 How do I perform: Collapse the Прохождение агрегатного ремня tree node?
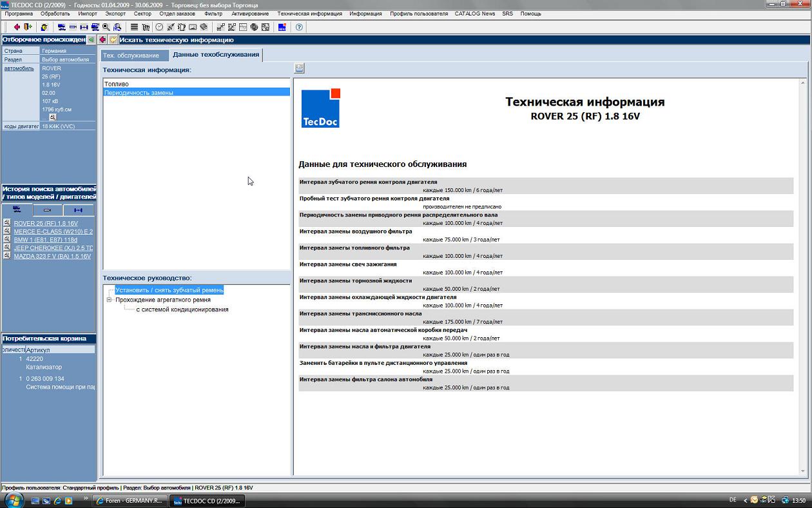pos(110,300)
